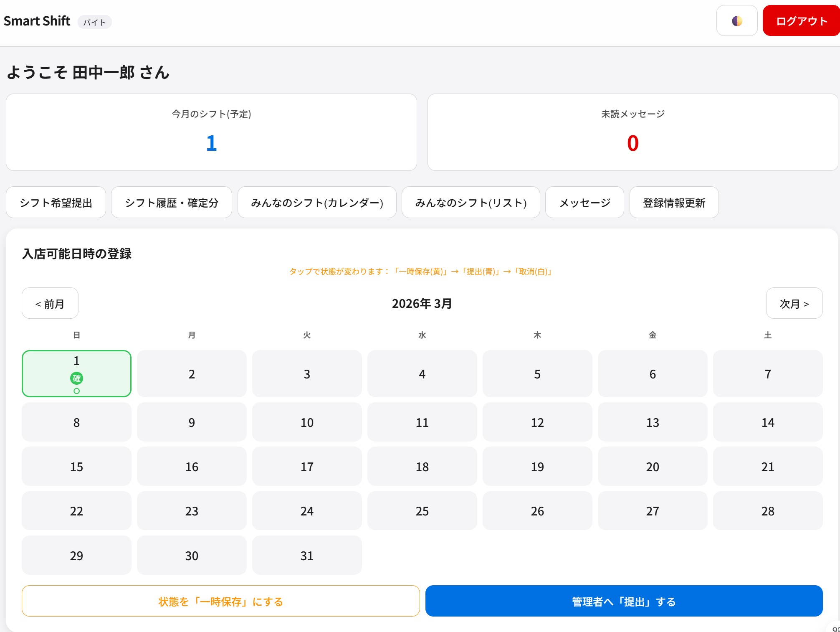This screenshot has width=840, height=632.
Task: Open みんなのシフト(リスト) tab
Action: point(471,203)
